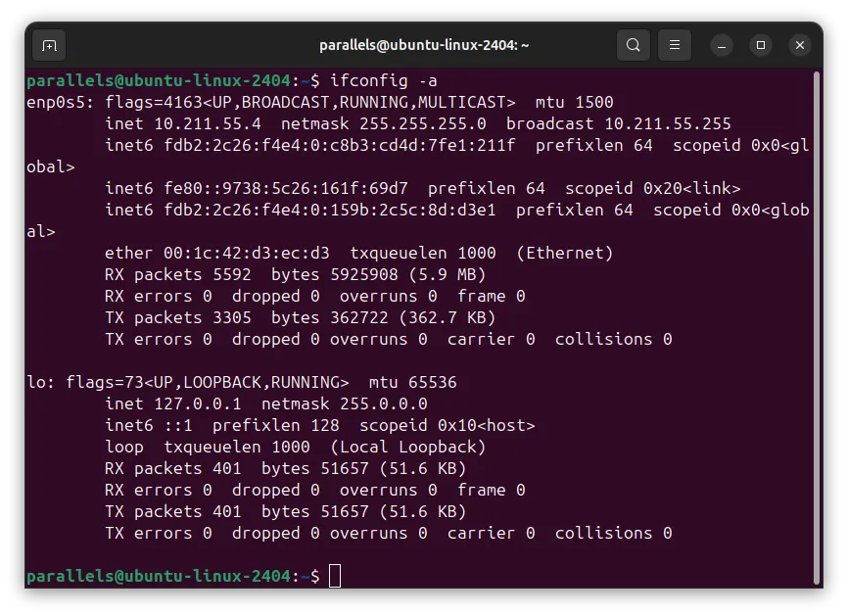
Task: Maximize the terminal window
Action: [x=760, y=45]
